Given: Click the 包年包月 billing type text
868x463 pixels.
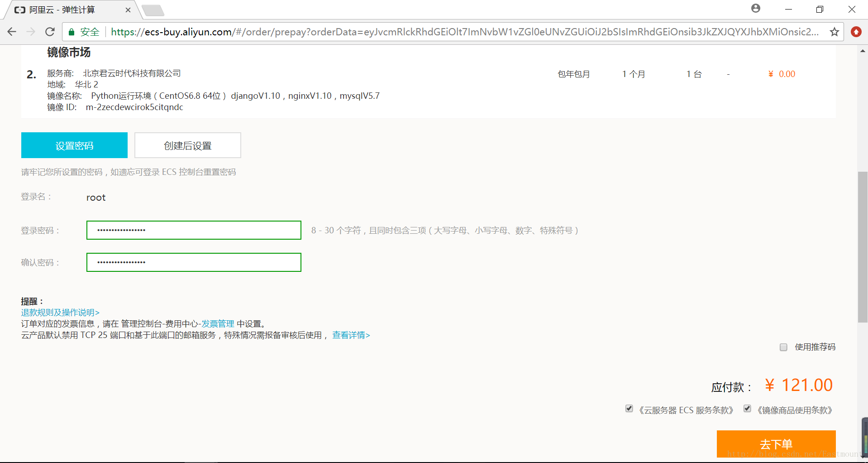Looking at the screenshot, I should point(574,74).
